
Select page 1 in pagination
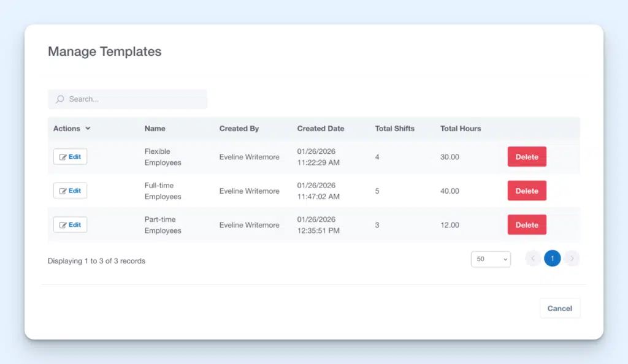click(x=552, y=258)
